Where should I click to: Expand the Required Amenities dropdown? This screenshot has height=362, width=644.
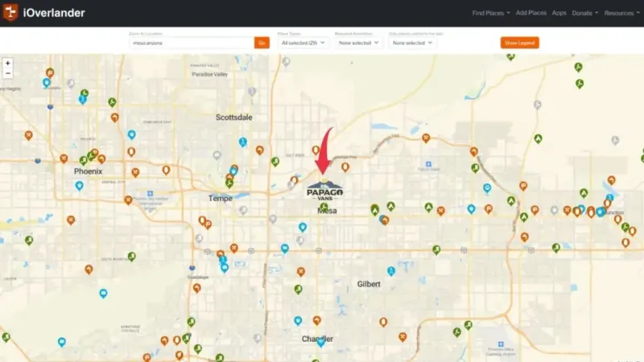click(x=358, y=43)
